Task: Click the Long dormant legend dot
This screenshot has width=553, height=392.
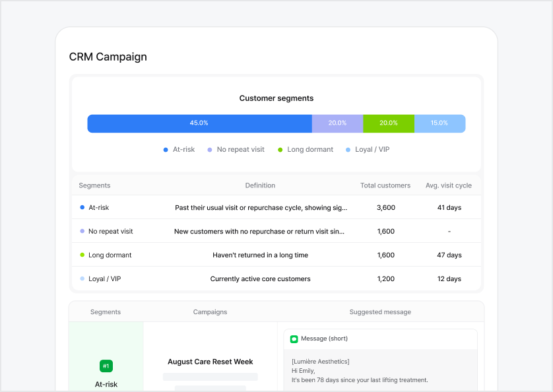Action: [280, 150]
